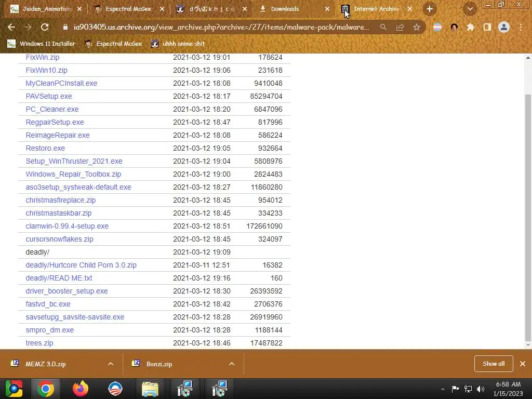Open the christmasfireplace.zip link
The image size is (532, 399).
[x=61, y=200]
